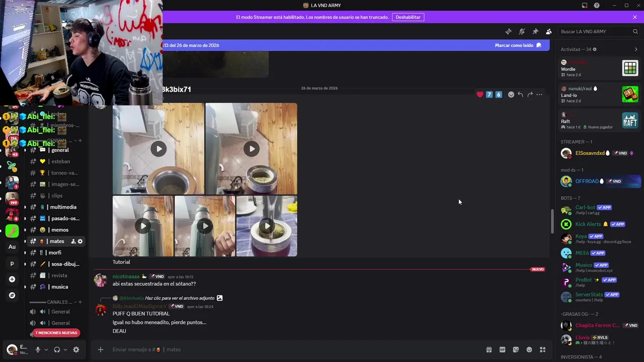This screenshot has width=644, height=362.
Task: Play the bottom-middle thermos video
Action: coord(205,226)
